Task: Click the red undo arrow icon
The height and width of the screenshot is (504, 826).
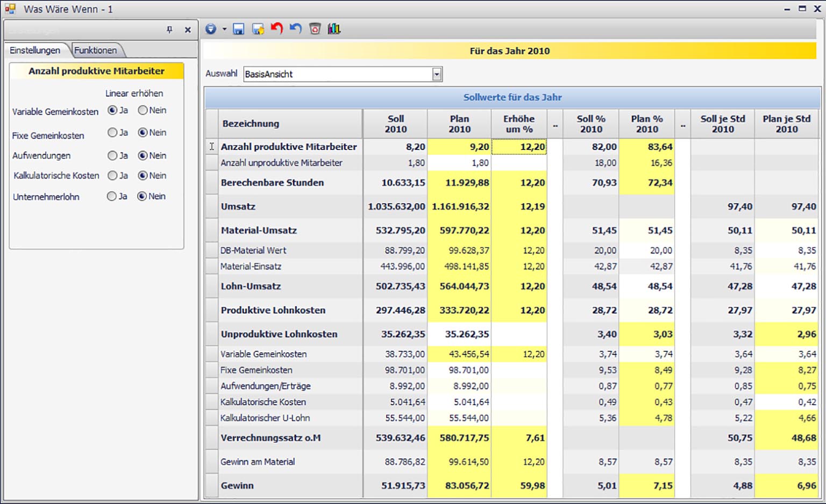Action: click(x=277, y=28)
